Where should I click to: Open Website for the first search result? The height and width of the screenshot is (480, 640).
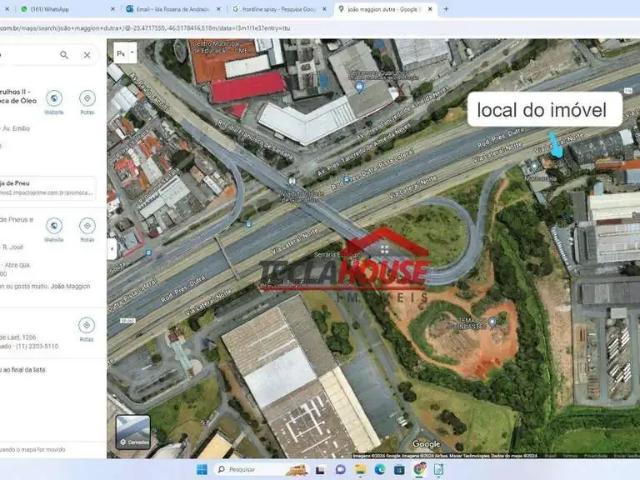point(54,98)
